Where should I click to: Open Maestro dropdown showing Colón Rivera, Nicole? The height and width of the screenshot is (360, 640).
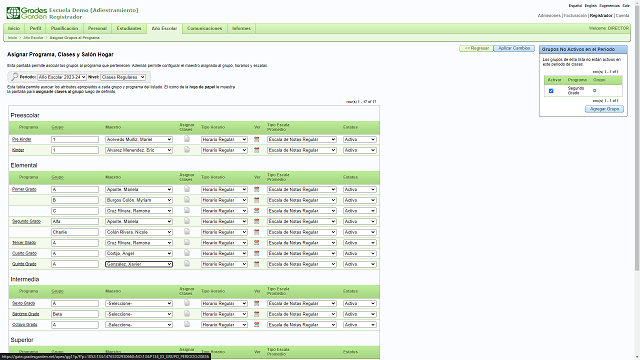pyautogui.click(x=139, y=232)
